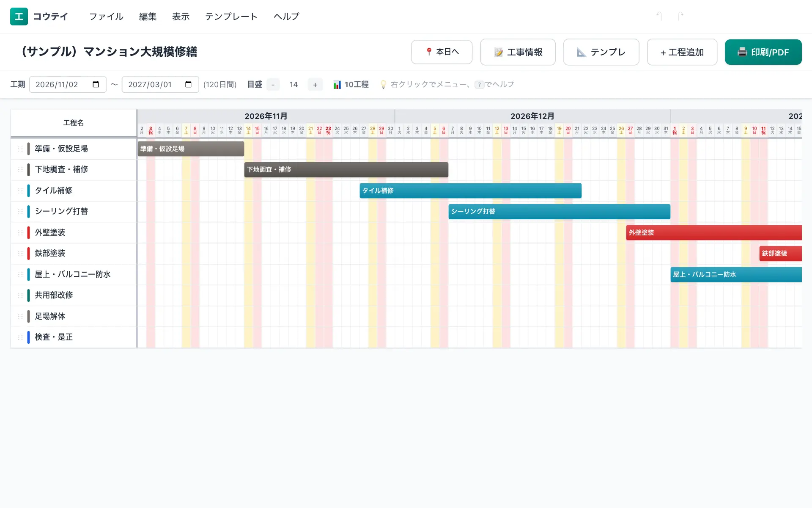
Task: Click the redo arrow icon
Action: (x=680, y=16)
